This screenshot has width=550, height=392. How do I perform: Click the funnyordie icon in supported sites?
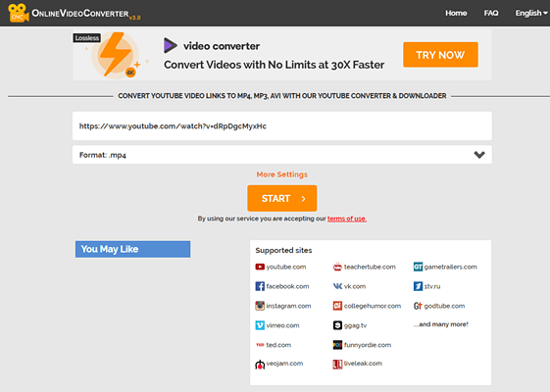(x=337, y=345)
